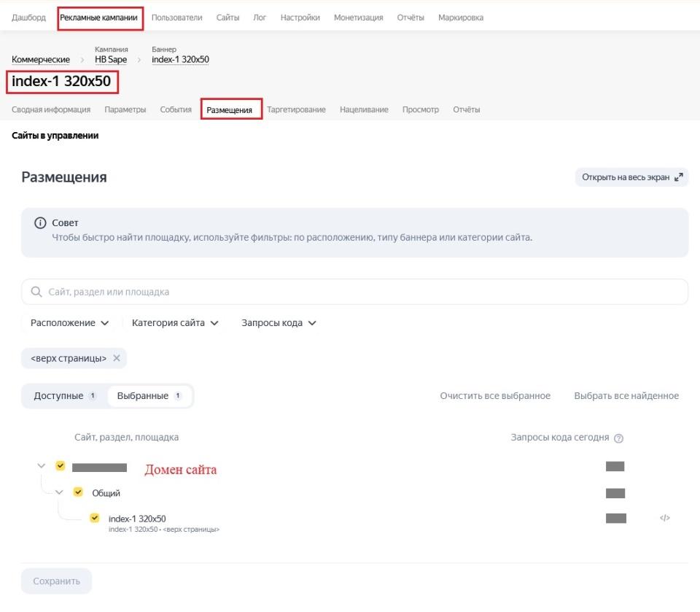Screen dimensions: 700x612
Task: Click the info icon in the Совет box
Action: click(40, 223)
